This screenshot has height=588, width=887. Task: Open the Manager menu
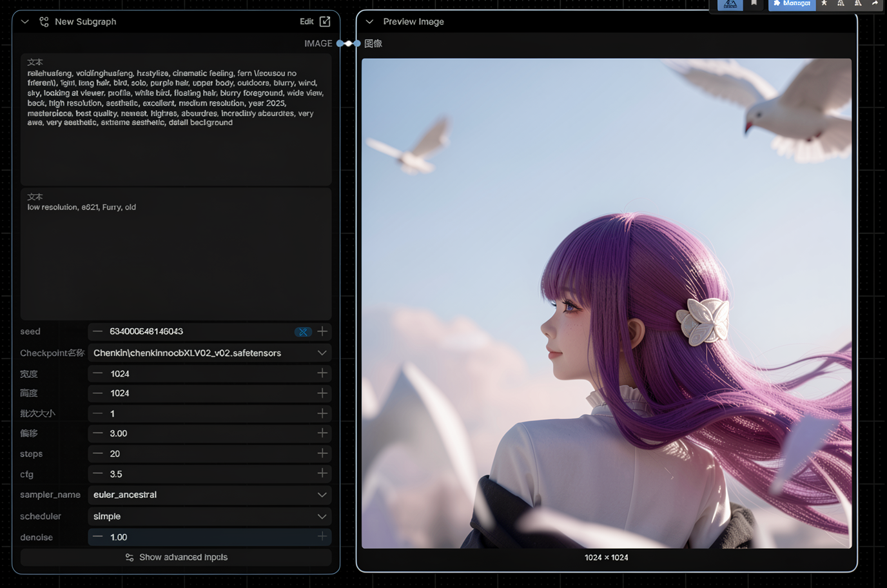pyautogui.click(x=792, y=4)
